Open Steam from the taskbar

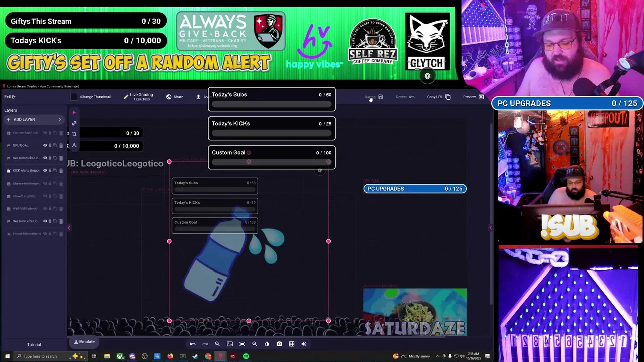click(195, 356)
